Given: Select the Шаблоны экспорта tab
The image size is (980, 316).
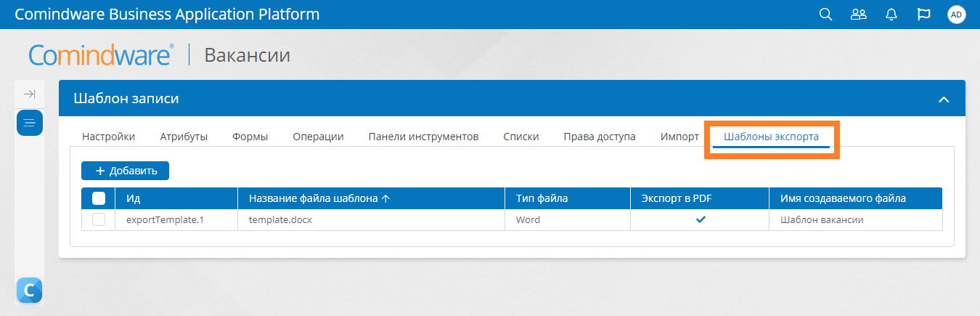Looking at the screenshot, I should click(x=771, y=137).
